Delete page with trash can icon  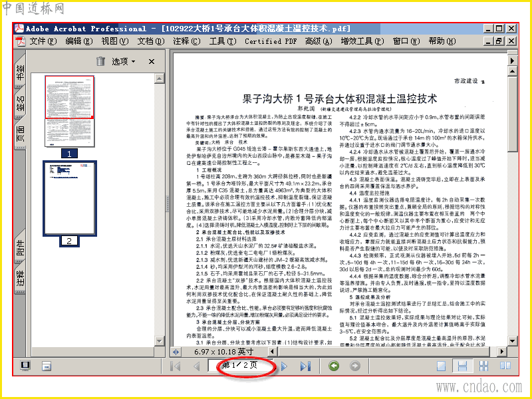(x=100, y=61)
